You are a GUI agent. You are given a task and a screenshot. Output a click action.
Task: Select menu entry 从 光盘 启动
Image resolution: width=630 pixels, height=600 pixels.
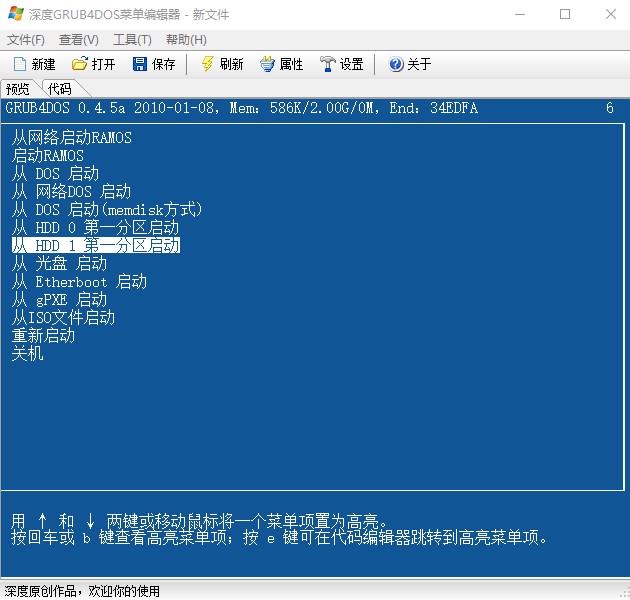coord(59,264)
